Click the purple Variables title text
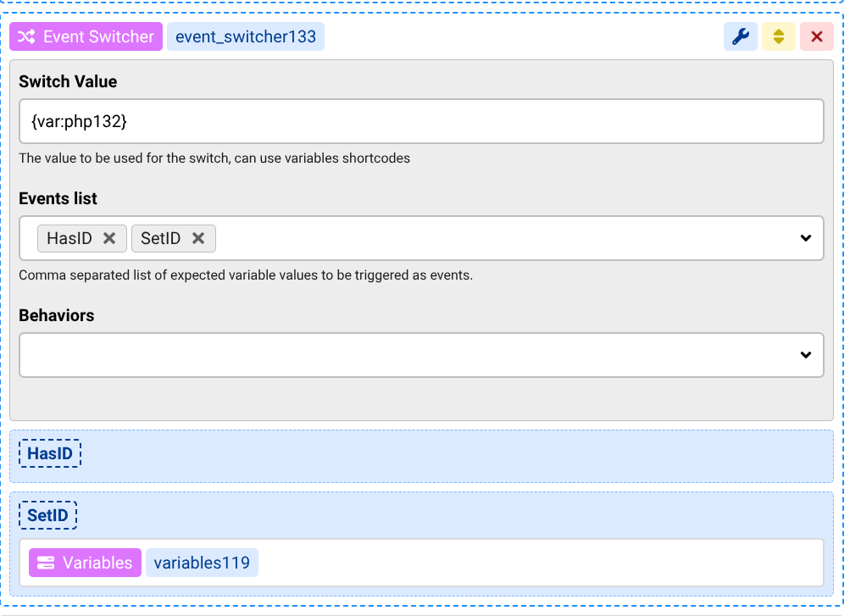 pyautogui.click(x=97, y=563)
